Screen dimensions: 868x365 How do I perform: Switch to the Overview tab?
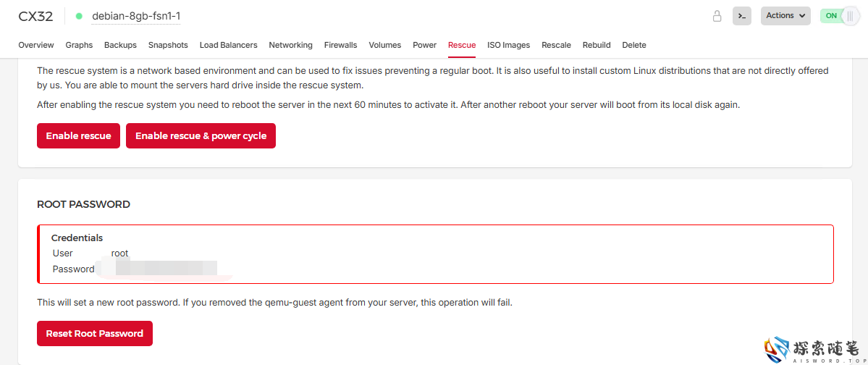pos(36,45)
